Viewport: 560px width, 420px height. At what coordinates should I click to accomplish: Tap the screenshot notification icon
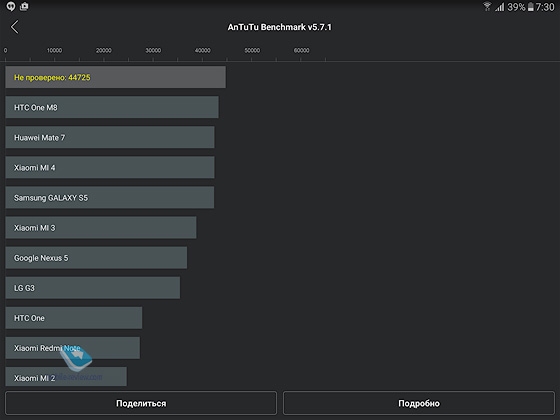tap(24, 6)
